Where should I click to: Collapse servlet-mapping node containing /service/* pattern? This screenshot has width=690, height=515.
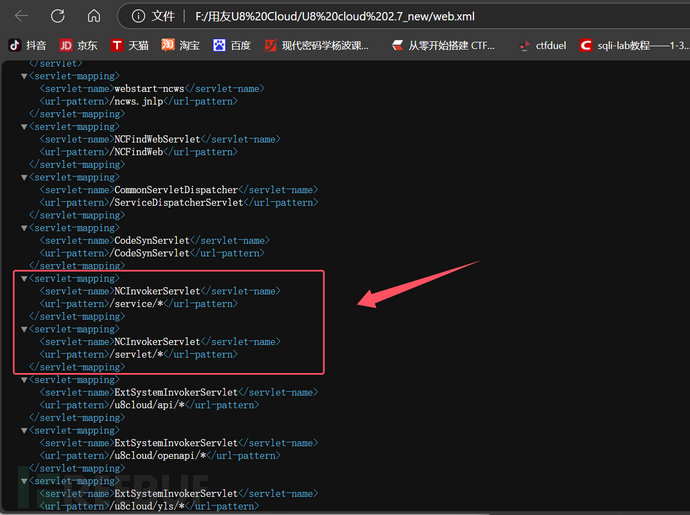click(x=24, y=279)
